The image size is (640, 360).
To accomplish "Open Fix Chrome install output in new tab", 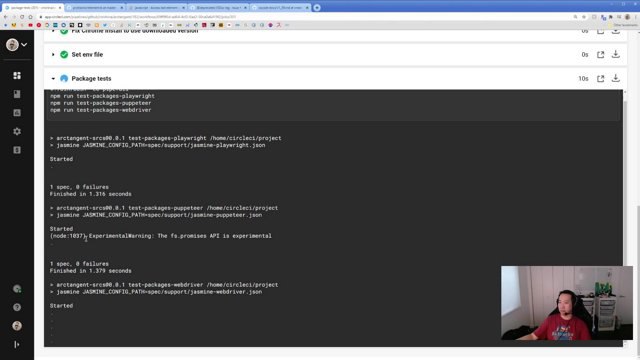I will (x=600, y=31).
